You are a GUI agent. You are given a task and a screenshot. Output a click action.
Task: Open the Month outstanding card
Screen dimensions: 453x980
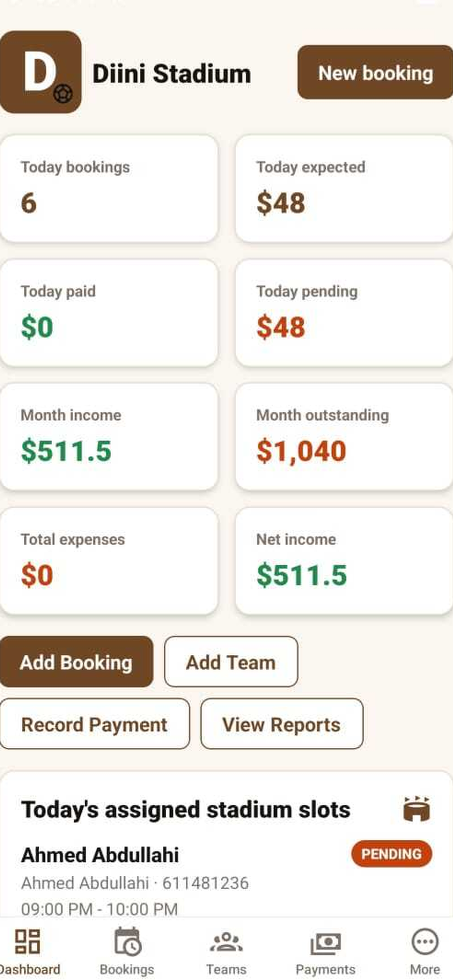pyautogui.click(x=344, y=437)
